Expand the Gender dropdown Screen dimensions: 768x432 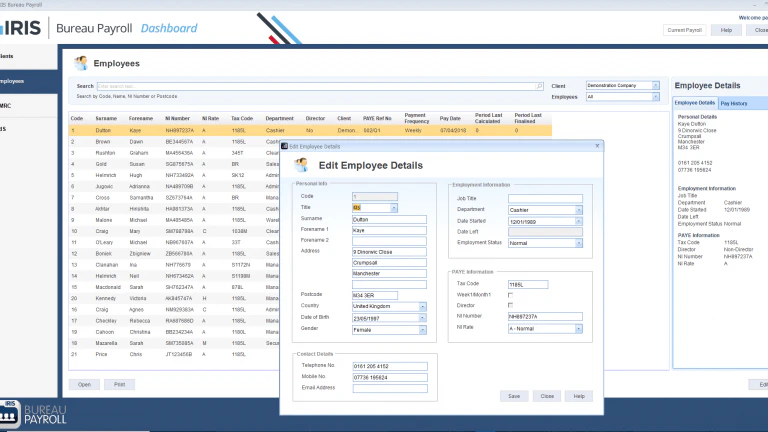422,330
